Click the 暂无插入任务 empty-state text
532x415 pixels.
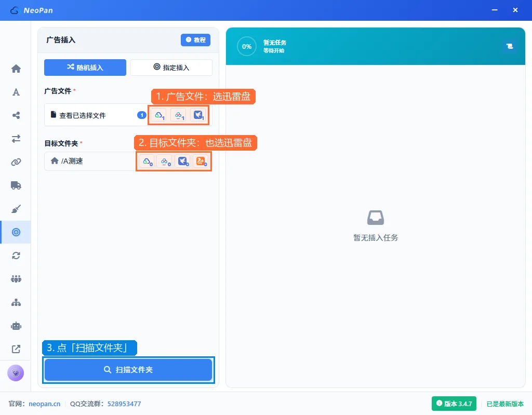376,238
